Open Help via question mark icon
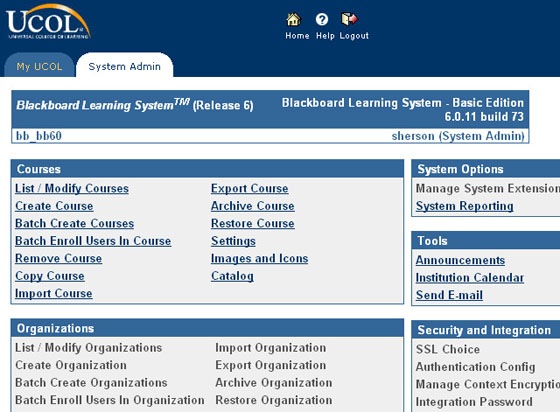 (x=322, y=19)
